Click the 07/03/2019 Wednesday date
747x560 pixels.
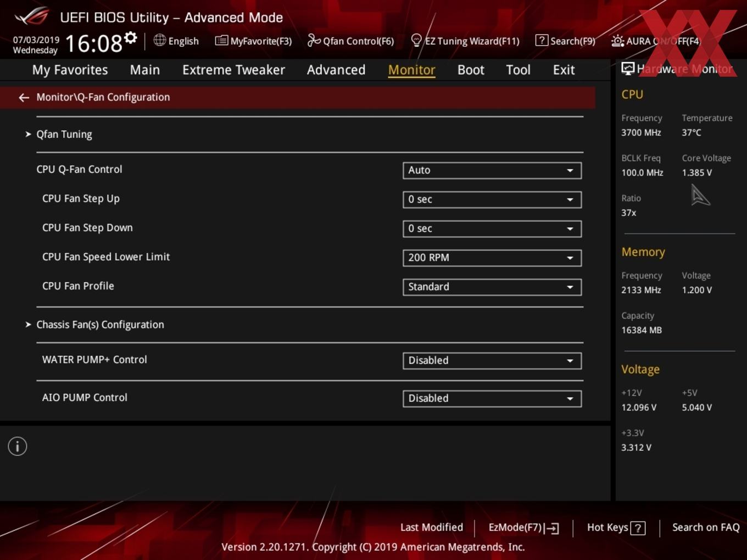[x=36, y=45]
